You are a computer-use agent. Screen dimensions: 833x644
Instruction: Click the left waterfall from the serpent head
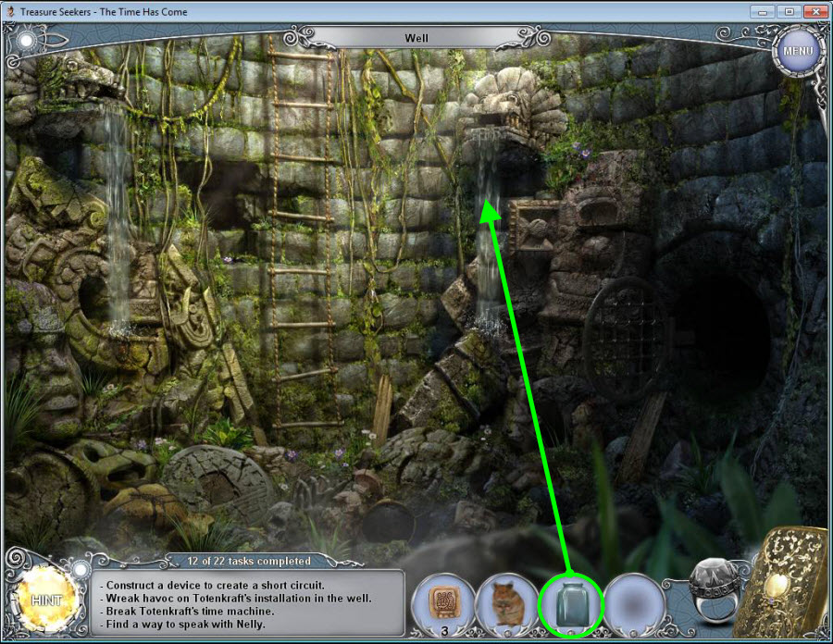[118, 213]
